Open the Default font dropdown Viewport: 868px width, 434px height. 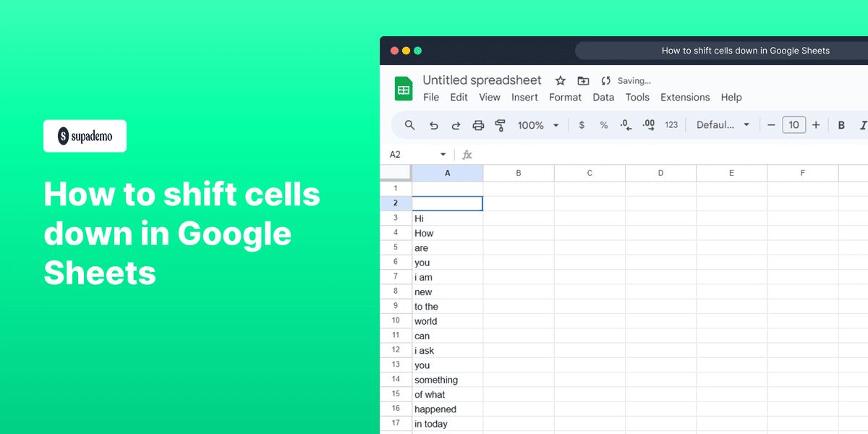(722, 124)
